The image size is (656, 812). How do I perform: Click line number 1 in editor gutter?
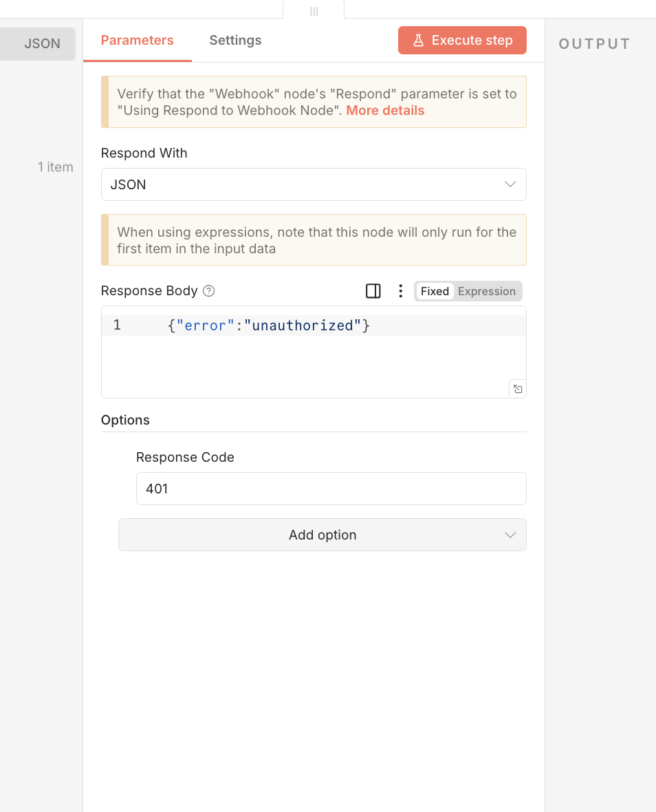click(x=117, y=325)
